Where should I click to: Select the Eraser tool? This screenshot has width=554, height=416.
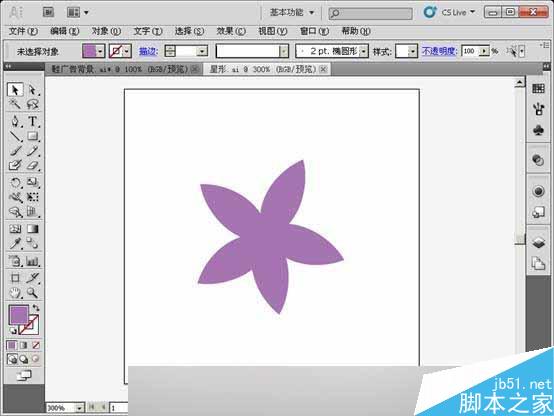[33, 165]
